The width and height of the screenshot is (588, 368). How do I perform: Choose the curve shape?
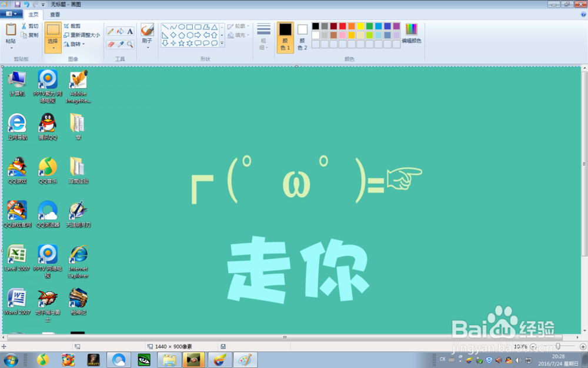tap(173, 27)
